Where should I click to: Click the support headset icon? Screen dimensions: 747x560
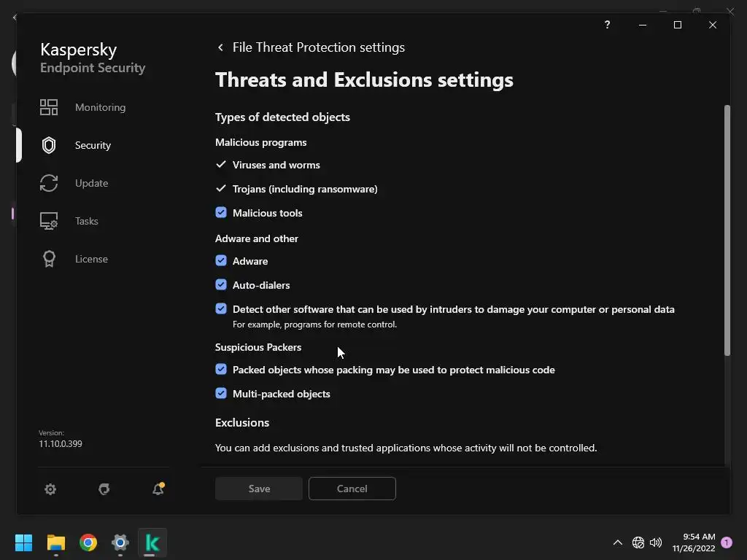[104, 489]
